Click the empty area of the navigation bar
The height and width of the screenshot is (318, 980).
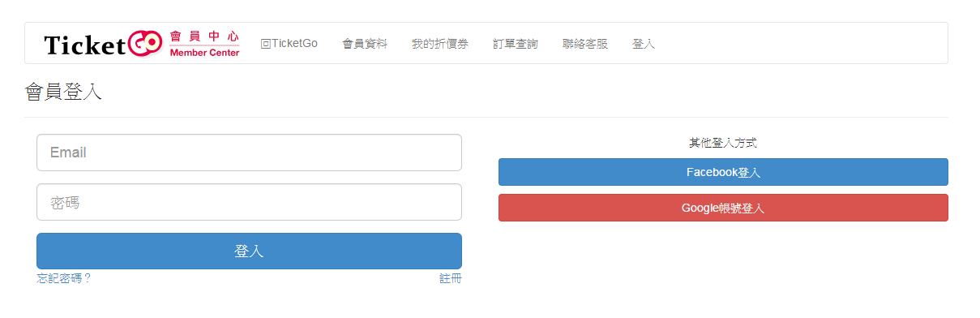(802, 44)
